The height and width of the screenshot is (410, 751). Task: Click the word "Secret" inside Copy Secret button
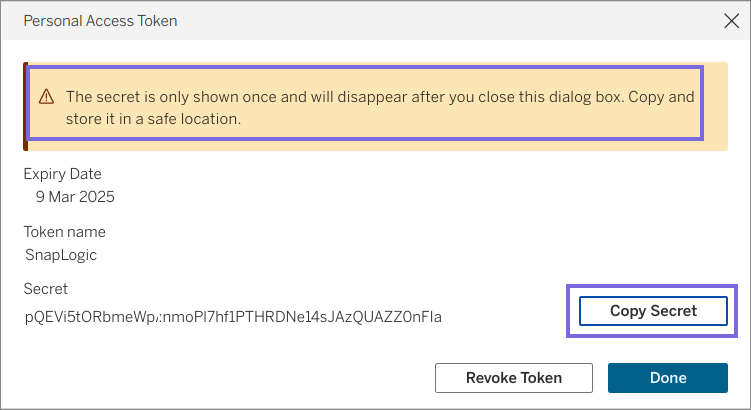(673, 311)
